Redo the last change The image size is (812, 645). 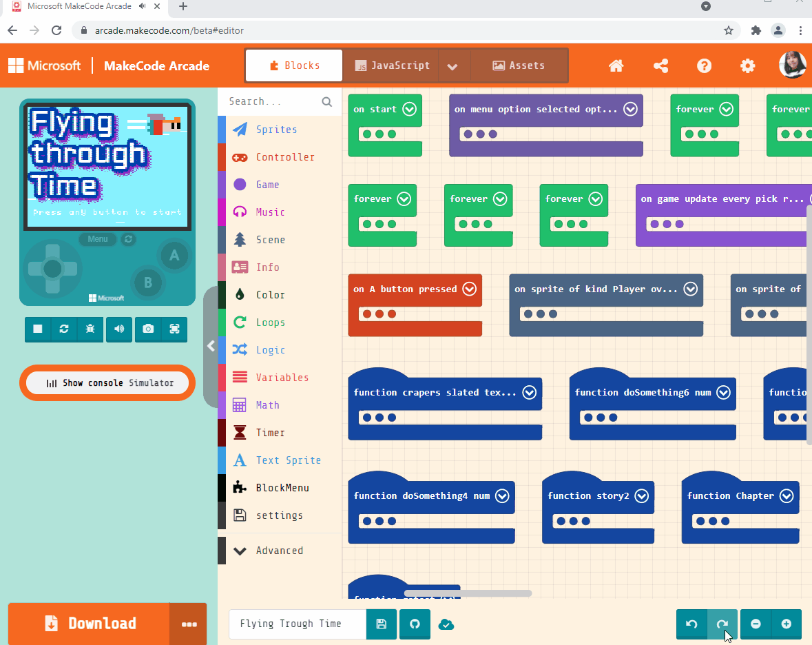(723, 624)
